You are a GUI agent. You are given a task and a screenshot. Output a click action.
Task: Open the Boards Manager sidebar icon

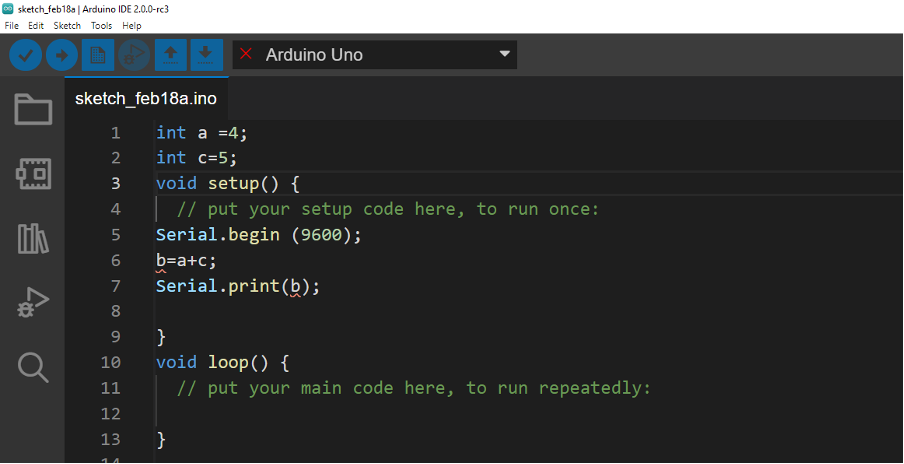click(x=33, y=174)
